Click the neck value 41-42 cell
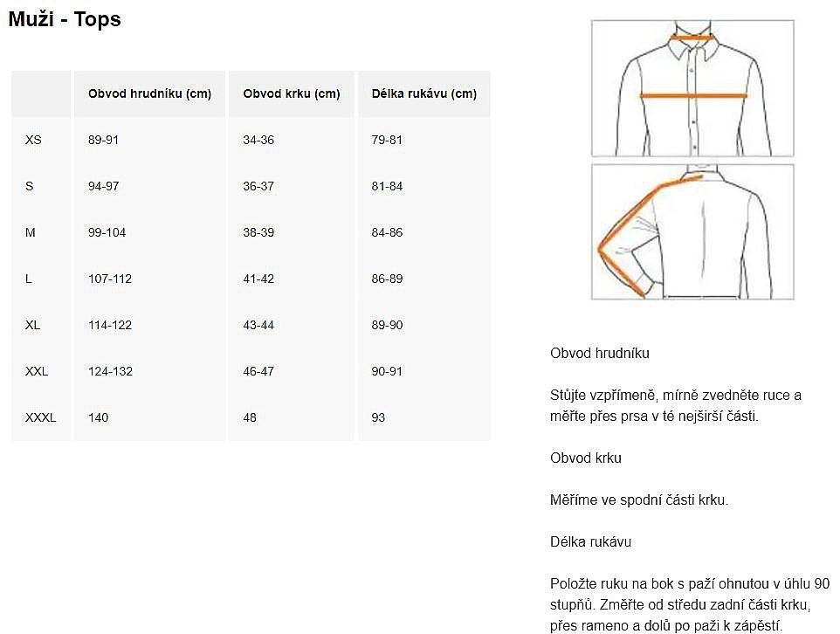The image size is (840, 634). [x=258, y=279]
